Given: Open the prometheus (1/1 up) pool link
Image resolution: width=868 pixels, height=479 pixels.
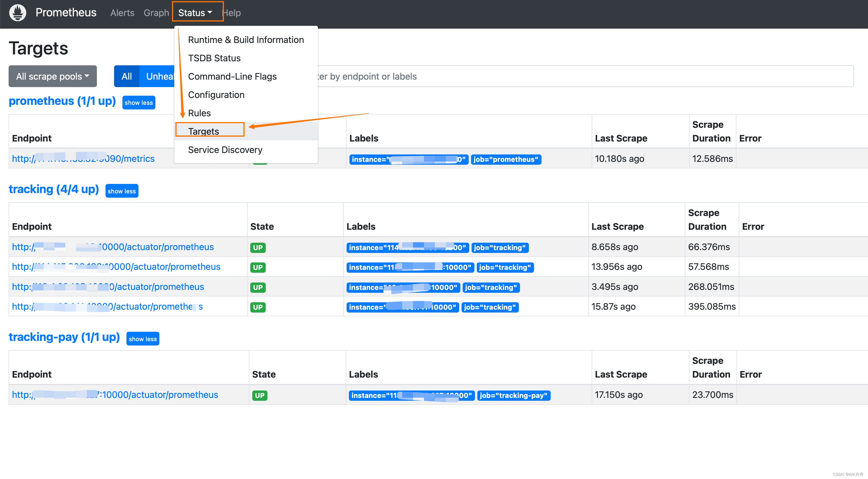Looking at the screenshot, I should (62, 101).
